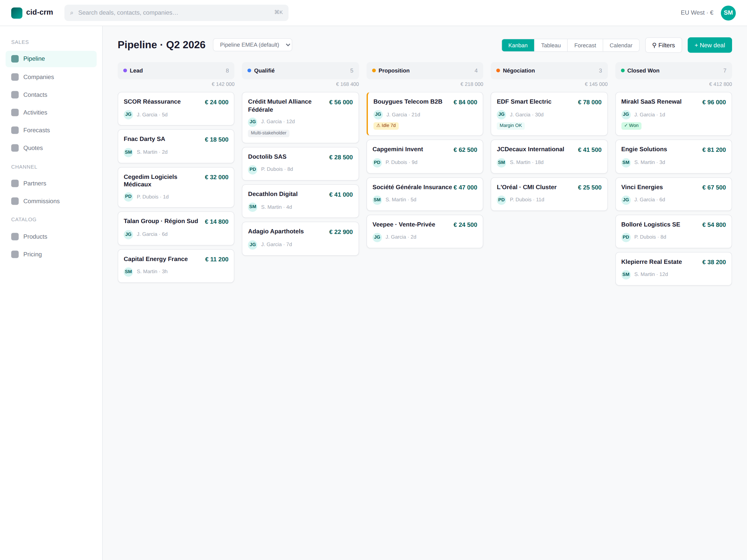Image resolution: width=747 pixels, height=560 pixels.
Task: Click PD avatar on Bolloré Logistics SE card
Action: click(x=626, y=237)
